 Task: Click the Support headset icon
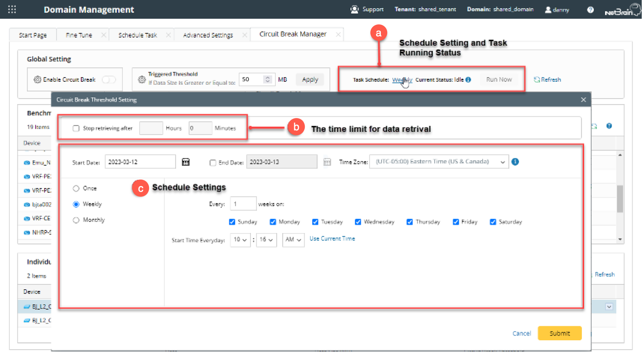[x=354, y=9]
